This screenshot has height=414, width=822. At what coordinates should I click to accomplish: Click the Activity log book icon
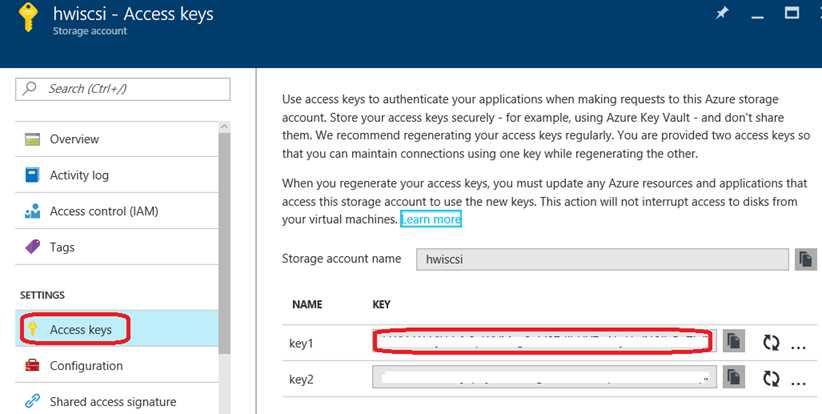point(33,175)
